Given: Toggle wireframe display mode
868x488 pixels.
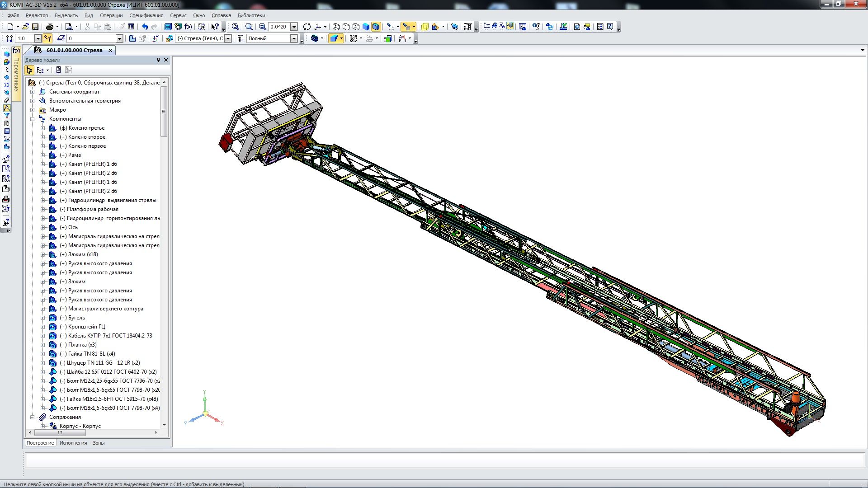Looking at the screenshot, I should pyautogui.click(x=336, y=27).
